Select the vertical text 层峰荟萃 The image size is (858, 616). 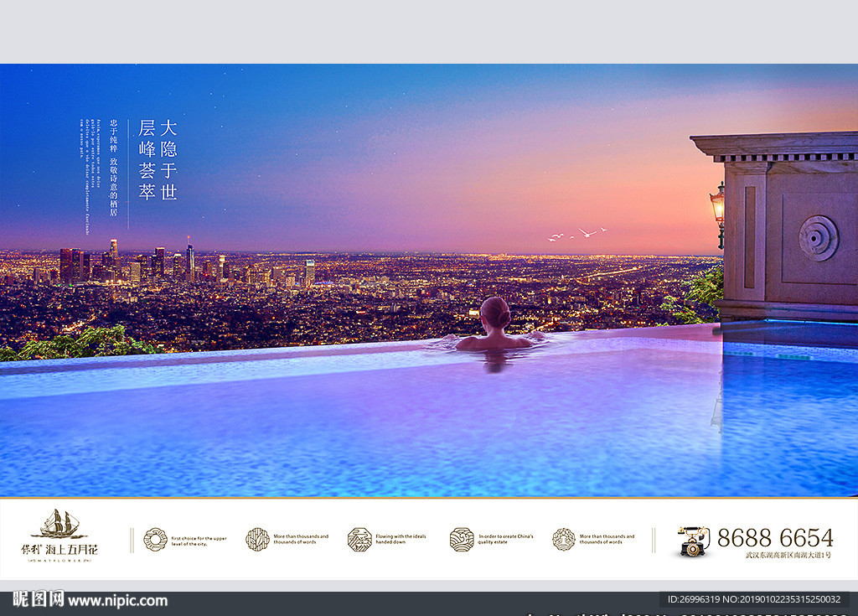pos(147,159)
